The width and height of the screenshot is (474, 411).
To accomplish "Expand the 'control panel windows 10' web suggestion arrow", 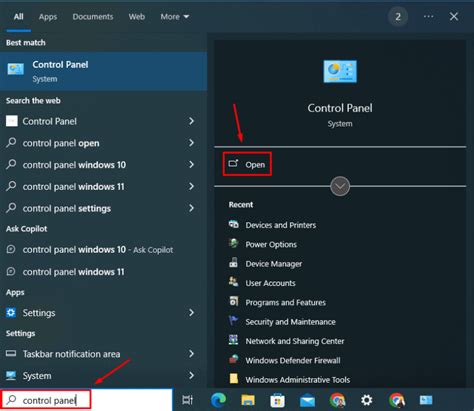I will (191, 164).
